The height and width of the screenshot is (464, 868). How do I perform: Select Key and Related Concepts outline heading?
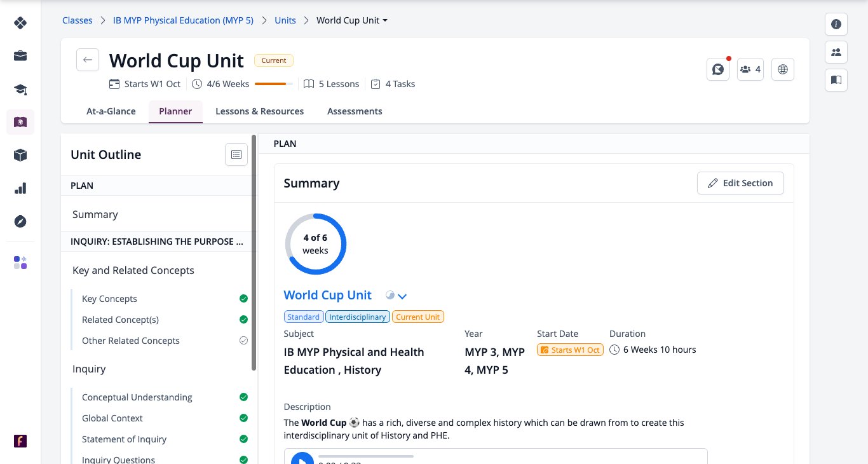tap(133, 270)
